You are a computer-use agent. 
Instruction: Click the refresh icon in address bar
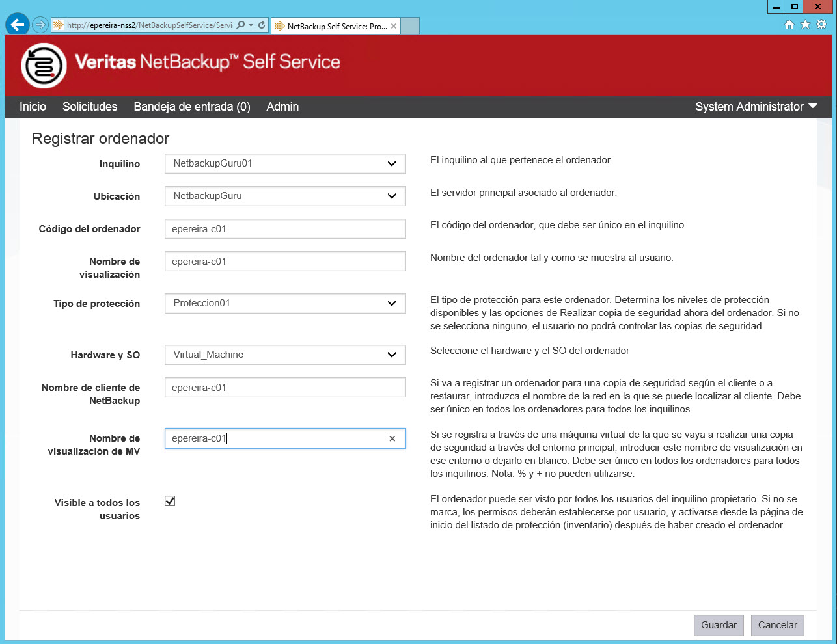click(x=262, y=25)
